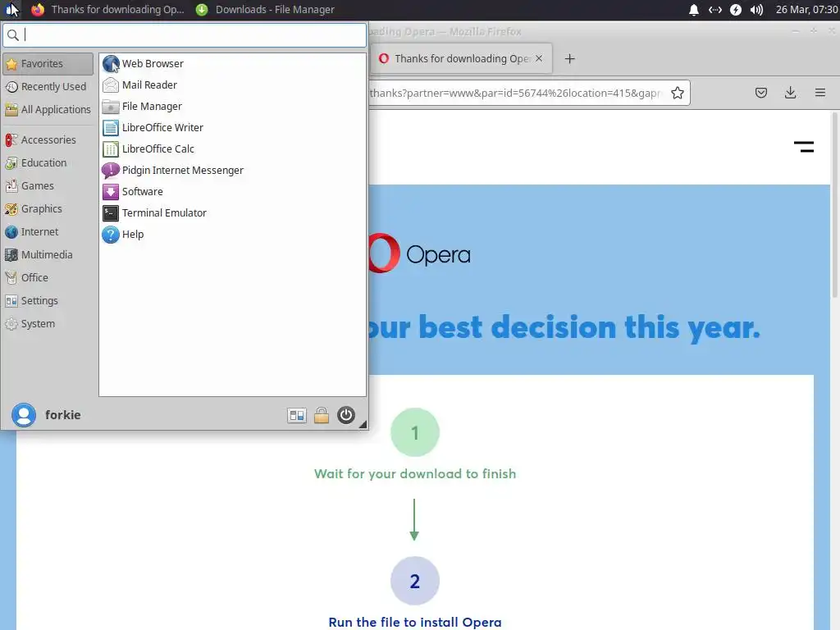
Task: Open the Settings category
Action: click(x=48, y=301)
